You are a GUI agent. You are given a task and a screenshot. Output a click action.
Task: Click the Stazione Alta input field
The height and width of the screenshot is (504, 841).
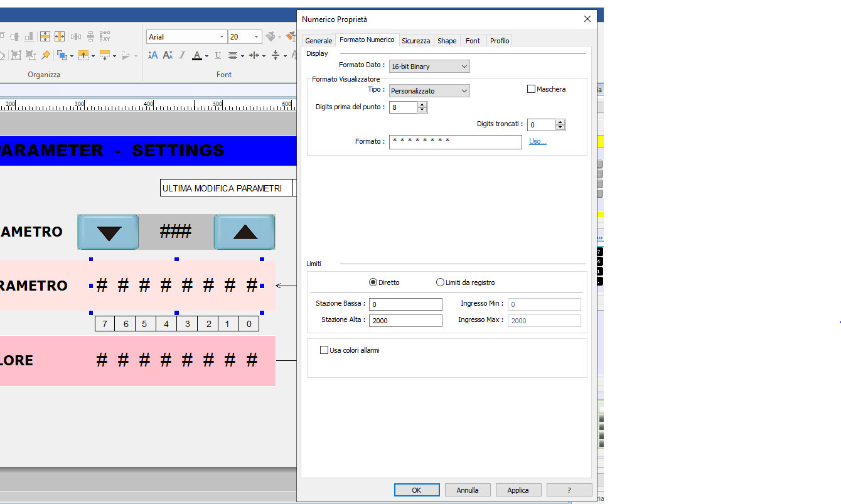point(405,321)
